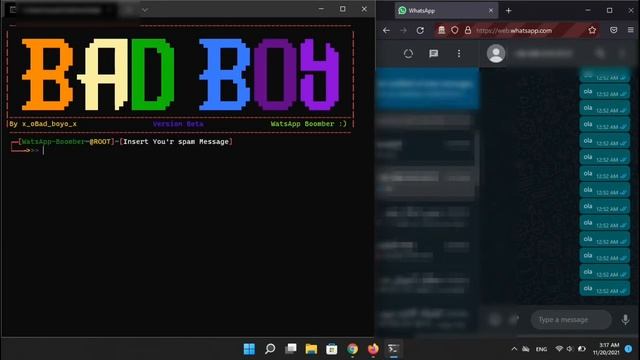This screenshot has height=360, width=640.
Task: Focus the Type a message field
Action: 571,320
